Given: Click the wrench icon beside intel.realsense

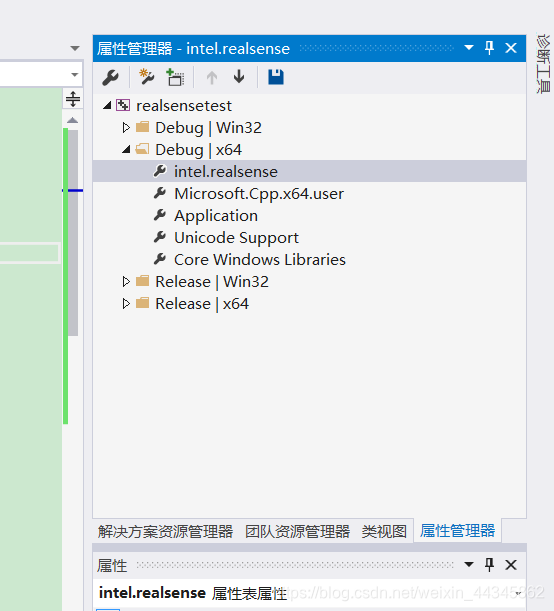Looking at the screenshot, I should click(160, 171).
